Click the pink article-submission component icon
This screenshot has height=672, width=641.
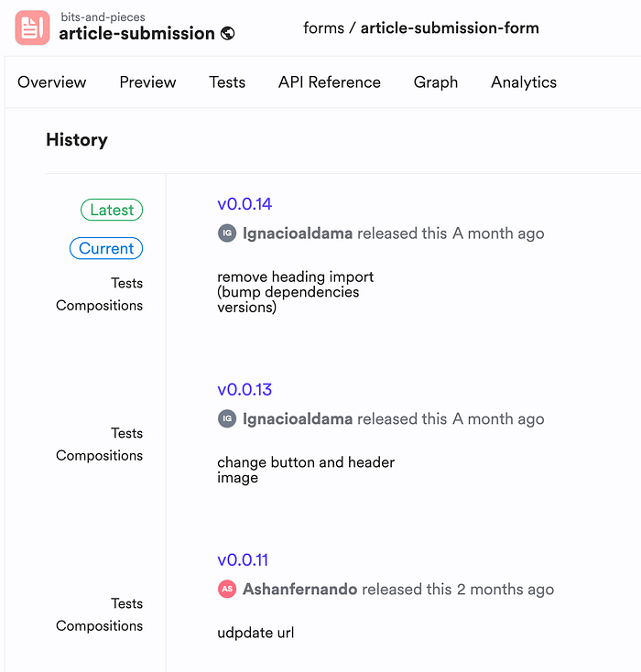[32, 27]
